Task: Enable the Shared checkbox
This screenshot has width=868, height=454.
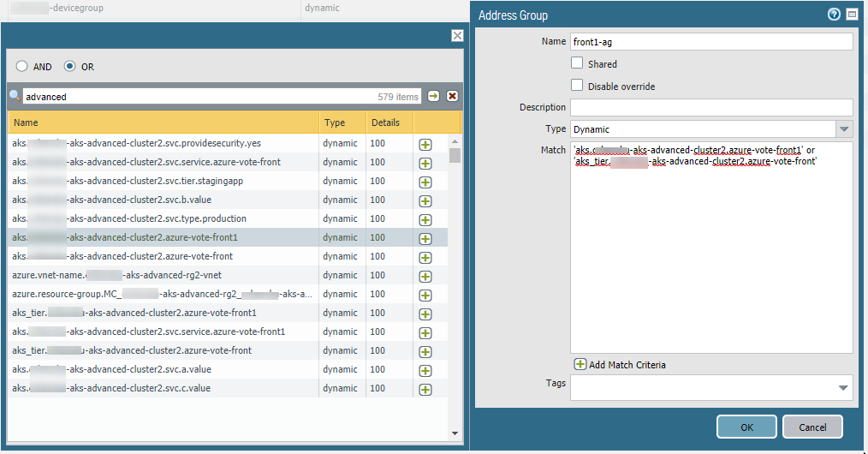Action: click(577, 63)
